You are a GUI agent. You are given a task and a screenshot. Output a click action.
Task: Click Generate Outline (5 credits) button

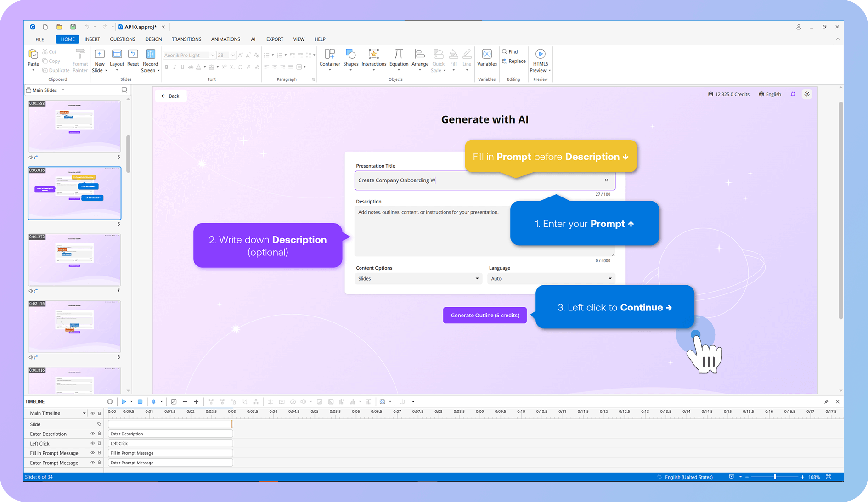(485, 316)
